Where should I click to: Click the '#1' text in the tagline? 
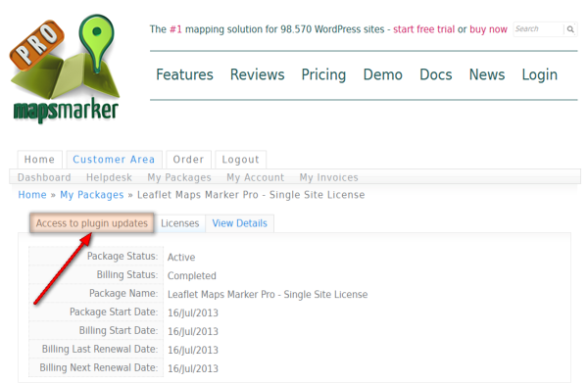[x=175, y=29]
